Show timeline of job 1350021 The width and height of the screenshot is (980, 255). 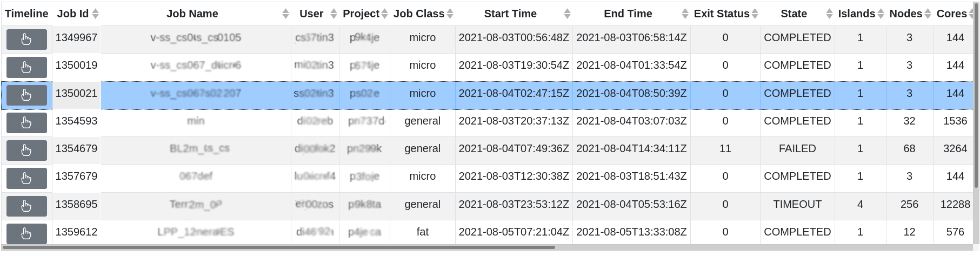pyautogui.click(x=26, y=95)
